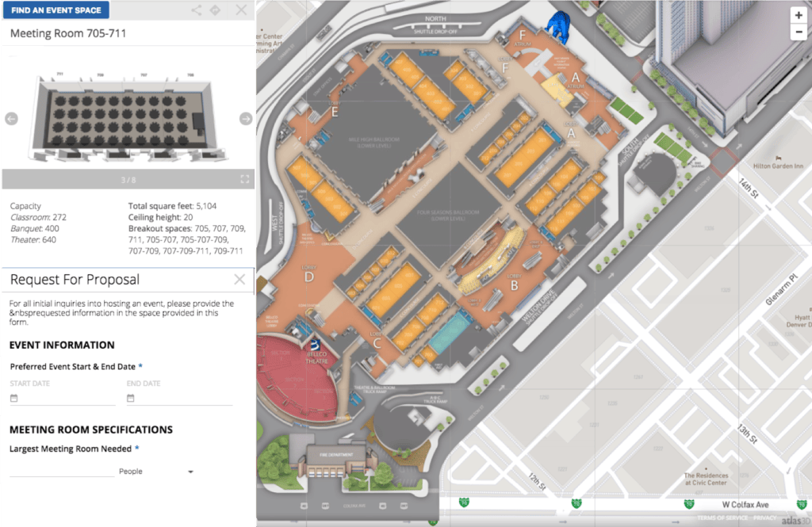
Task: Open the end date calendar picker
Action: pyautogui.click(x=131, y=399)
